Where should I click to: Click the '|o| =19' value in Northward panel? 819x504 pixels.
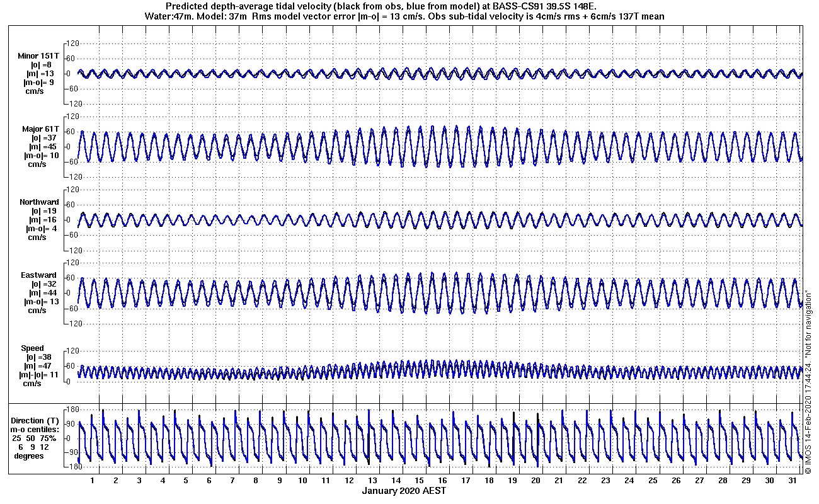[x=44, y=211]
